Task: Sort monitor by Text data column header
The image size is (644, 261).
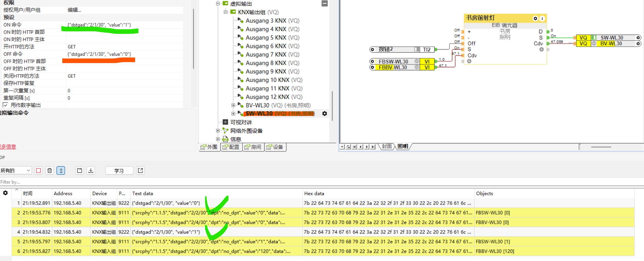Action: point(216,193)
